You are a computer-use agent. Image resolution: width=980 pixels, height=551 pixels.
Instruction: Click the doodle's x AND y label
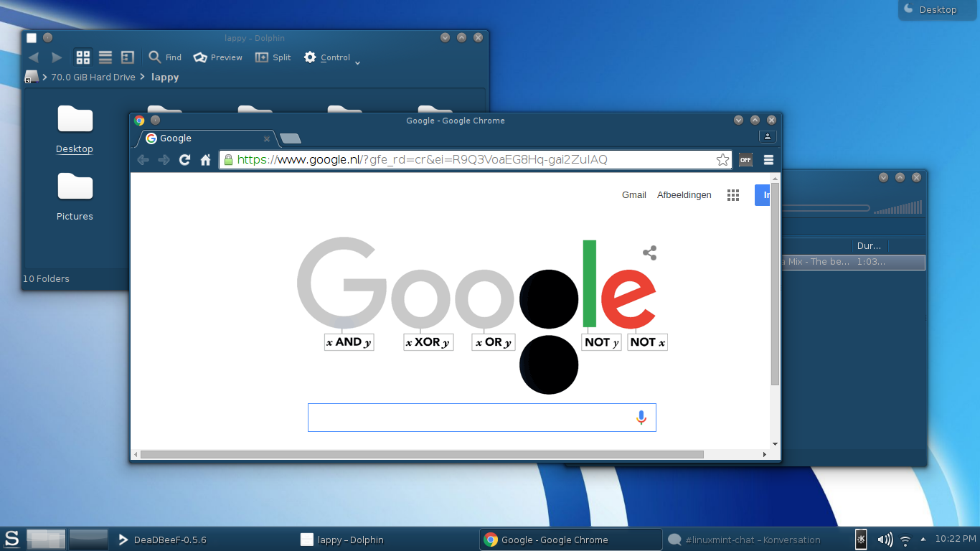[x=349, y=342]
